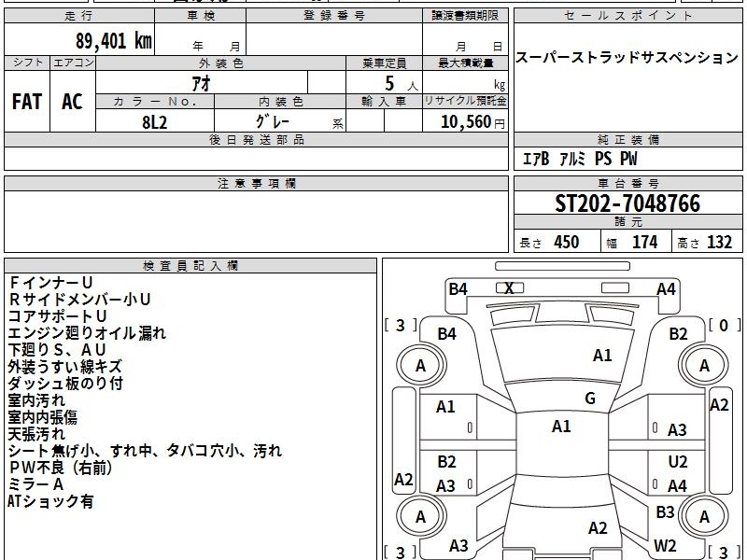Screen dimensions: 747x560
Task: Select the 輸入車 header
Action: coord(384,102)
